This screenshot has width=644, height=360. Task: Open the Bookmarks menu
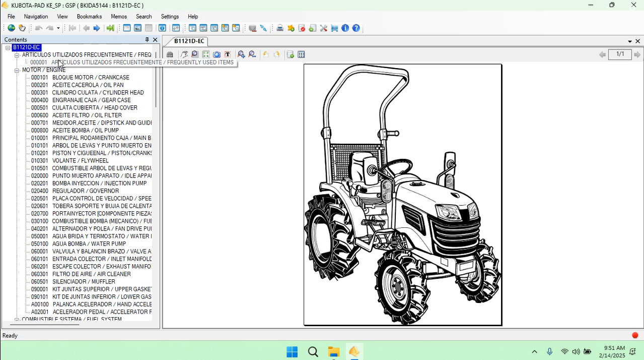pos(89,17)
